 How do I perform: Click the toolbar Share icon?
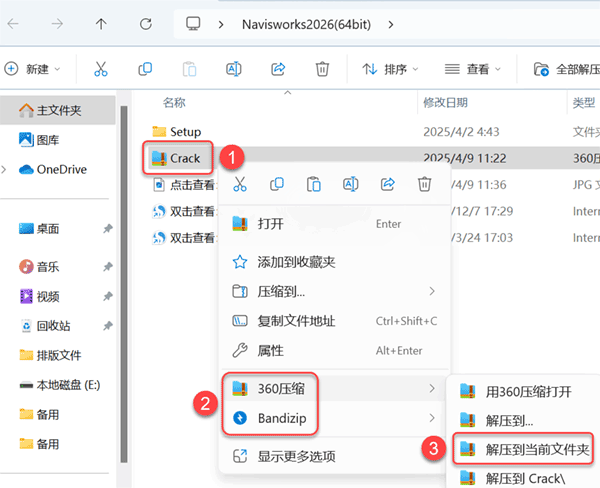(278, 69)
